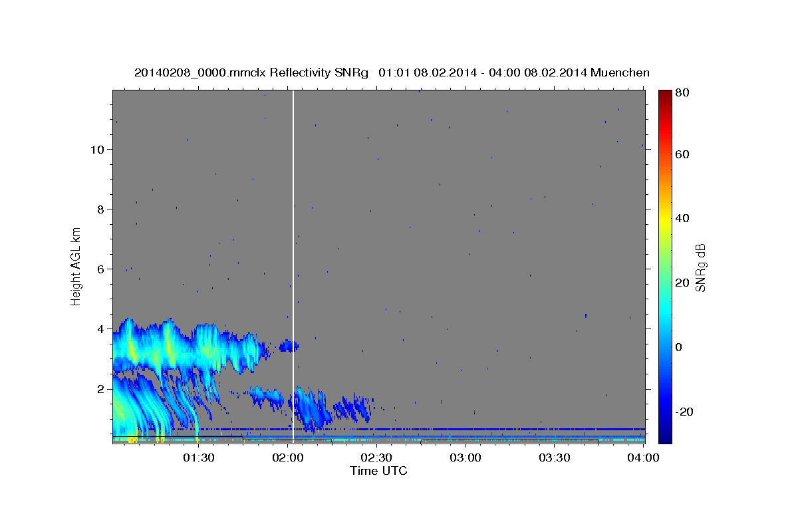The height and width of the screenshot is (532, 798).
Task: Click the height tick label 6
Action: point(100,269)
